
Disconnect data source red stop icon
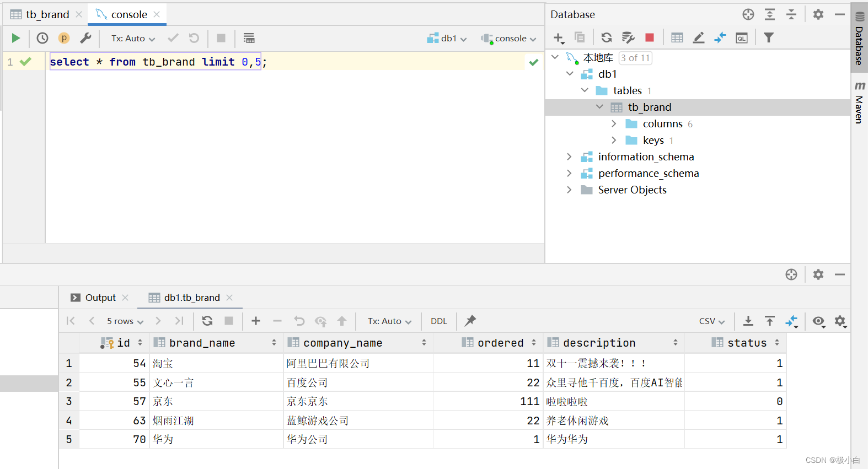650,37
